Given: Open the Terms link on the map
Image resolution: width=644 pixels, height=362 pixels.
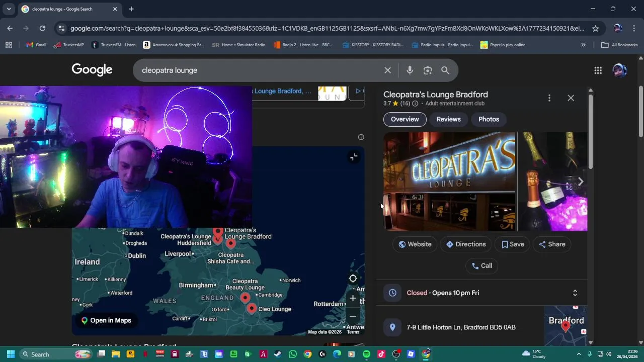Looking at the screenshot, I should pos(353,332).
